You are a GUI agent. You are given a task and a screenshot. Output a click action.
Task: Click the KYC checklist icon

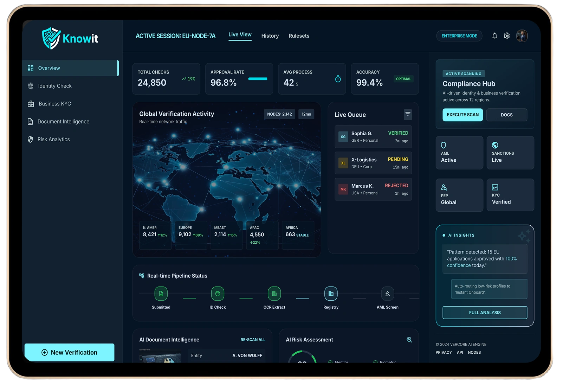pos(495,187)
